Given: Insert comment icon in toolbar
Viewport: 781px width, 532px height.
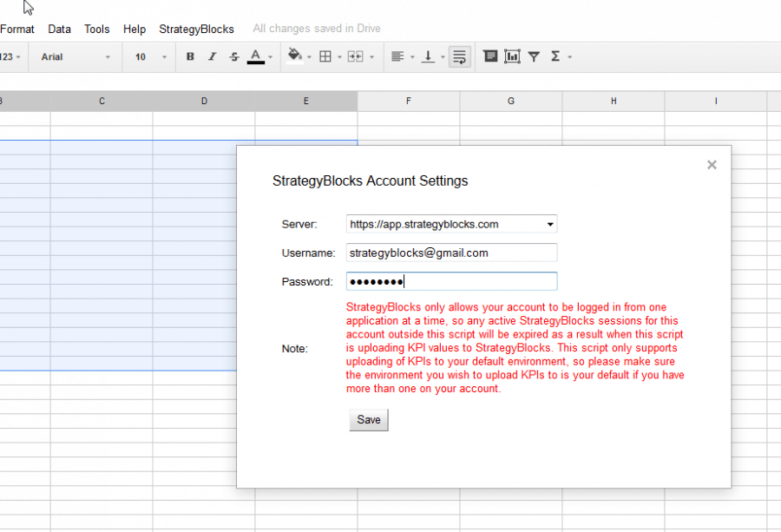Looking at the screenshot, I should 490,56.
